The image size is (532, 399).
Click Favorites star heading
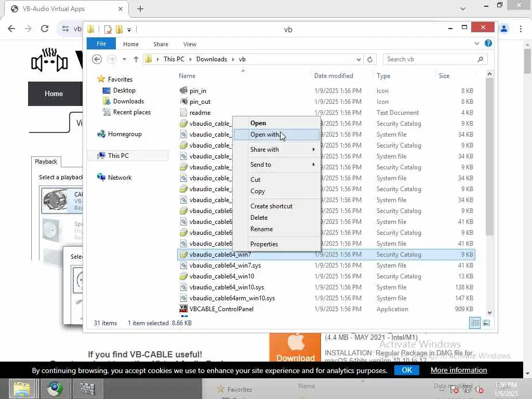point(115,79)
